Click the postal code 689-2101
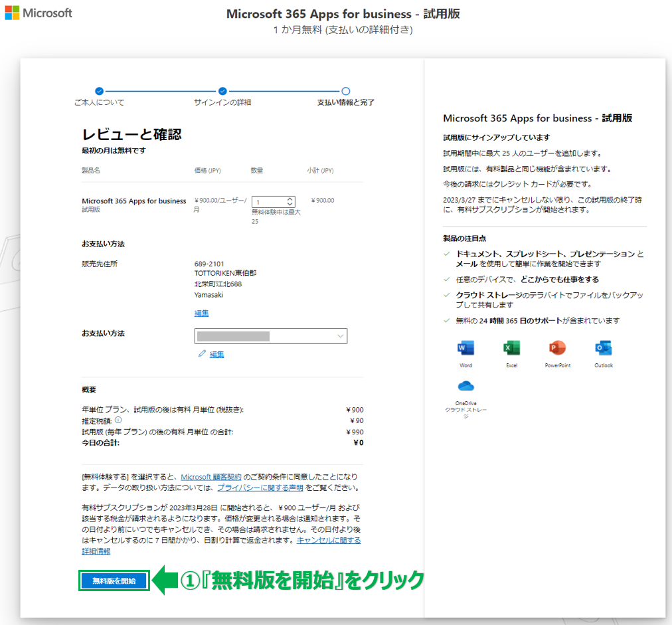This screenshot has width=672, height=625. point(209,264)
